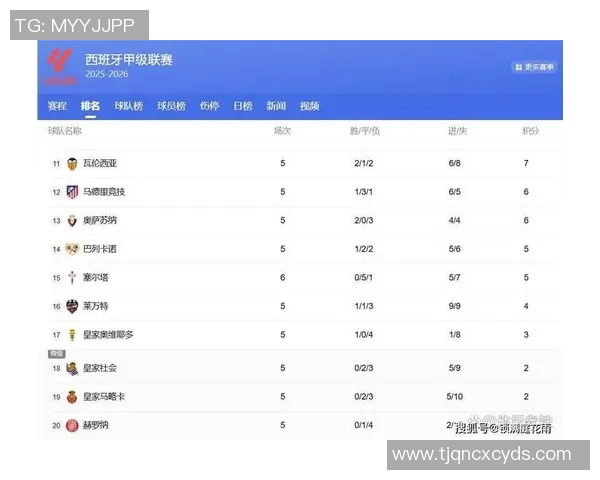Image resolution: width=600 pixels, height=480 pixels.
Task: Click the 2025-2026 season label
Action: point(107,74)
